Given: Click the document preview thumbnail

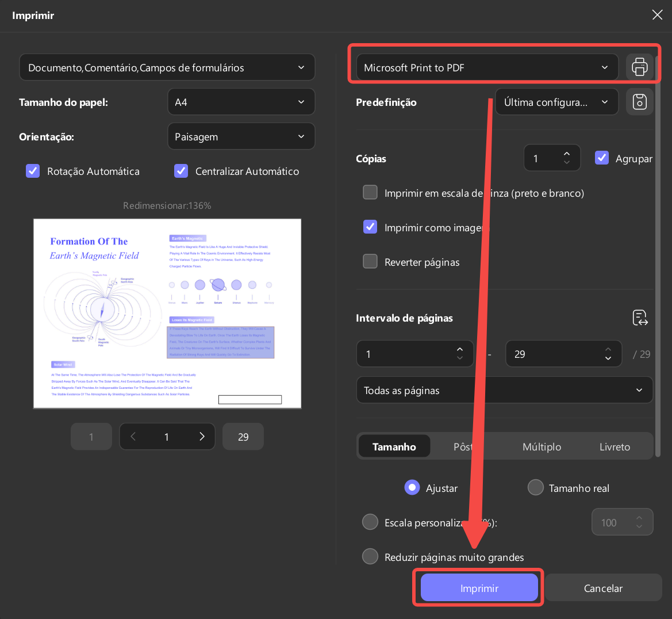Looking at the screenshot, I should [x=167, y=314].
